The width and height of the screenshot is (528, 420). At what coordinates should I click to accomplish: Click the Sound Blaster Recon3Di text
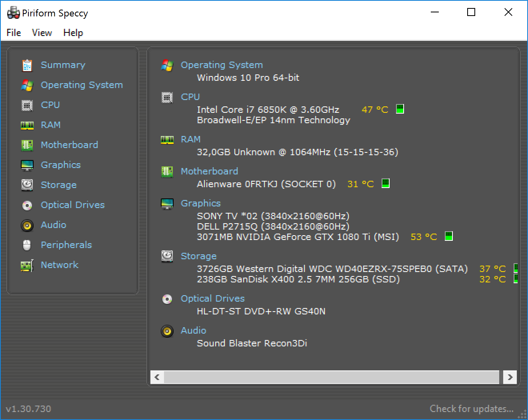tap(252, 343)
